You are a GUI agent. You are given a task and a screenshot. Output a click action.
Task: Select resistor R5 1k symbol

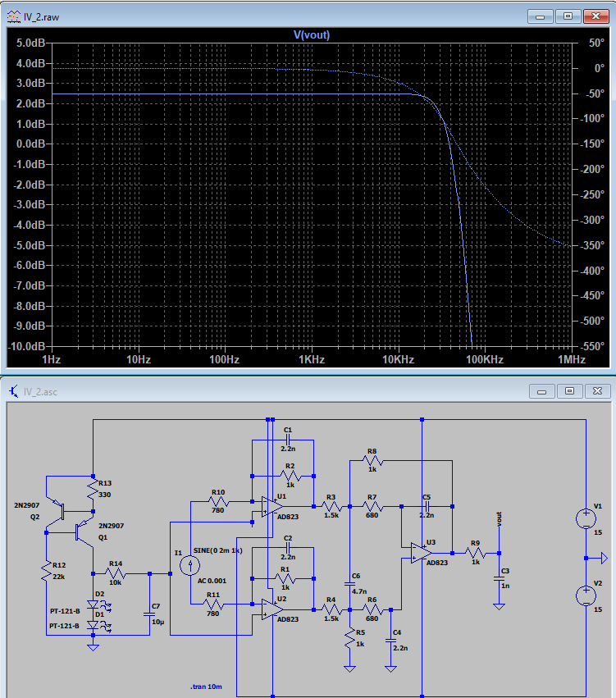(x=350, y=637)
